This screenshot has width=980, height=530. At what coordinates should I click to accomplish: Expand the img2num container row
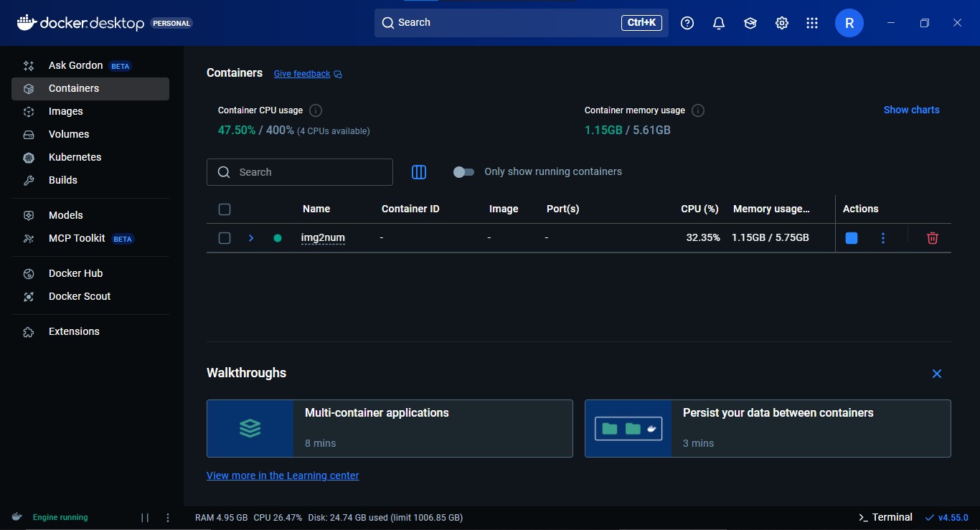tap(250, 237)
